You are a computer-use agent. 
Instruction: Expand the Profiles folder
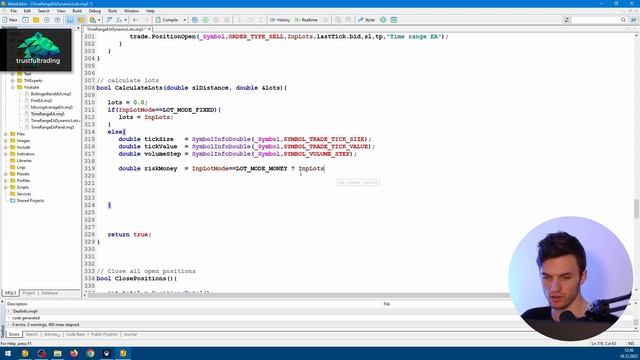point(6,180)
